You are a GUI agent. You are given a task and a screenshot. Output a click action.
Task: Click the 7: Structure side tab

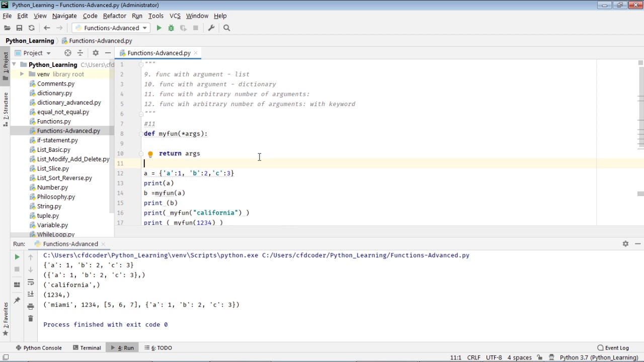coord(6,110)
